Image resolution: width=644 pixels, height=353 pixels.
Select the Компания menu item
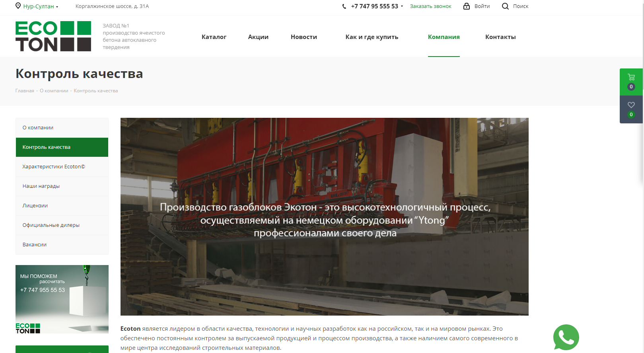444,37
